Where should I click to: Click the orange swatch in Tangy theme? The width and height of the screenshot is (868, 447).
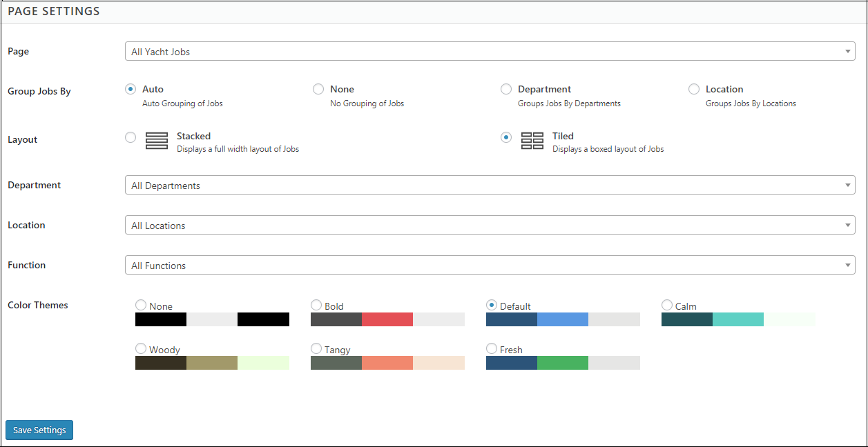click(x=387, y=363)
